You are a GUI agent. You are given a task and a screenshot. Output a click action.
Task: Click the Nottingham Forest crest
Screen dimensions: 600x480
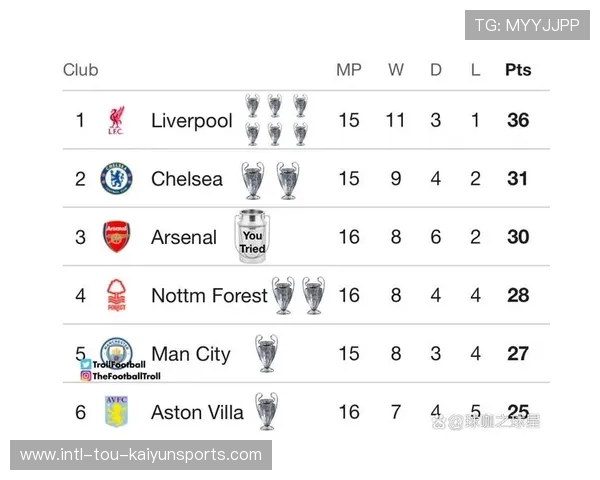116,295
